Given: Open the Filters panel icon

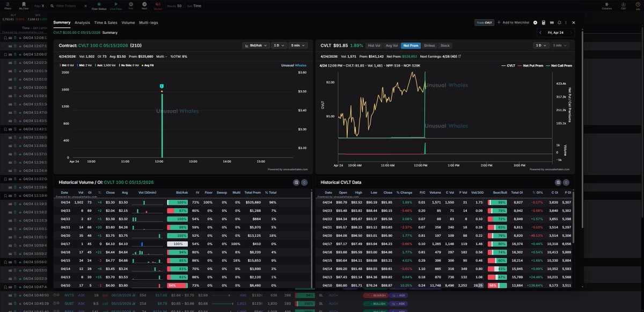Looking at the screenshot, I should (8, 6).
